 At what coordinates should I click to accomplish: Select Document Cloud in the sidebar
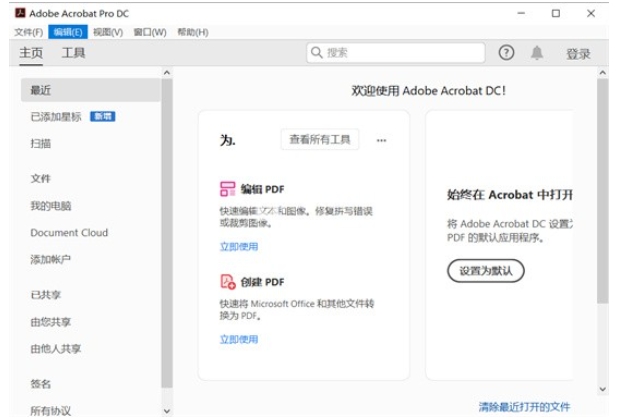point(69,232)
